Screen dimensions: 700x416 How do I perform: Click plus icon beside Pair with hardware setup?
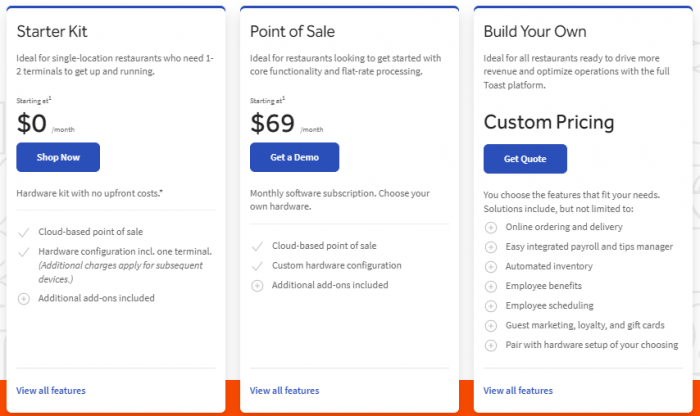(491, 345)
